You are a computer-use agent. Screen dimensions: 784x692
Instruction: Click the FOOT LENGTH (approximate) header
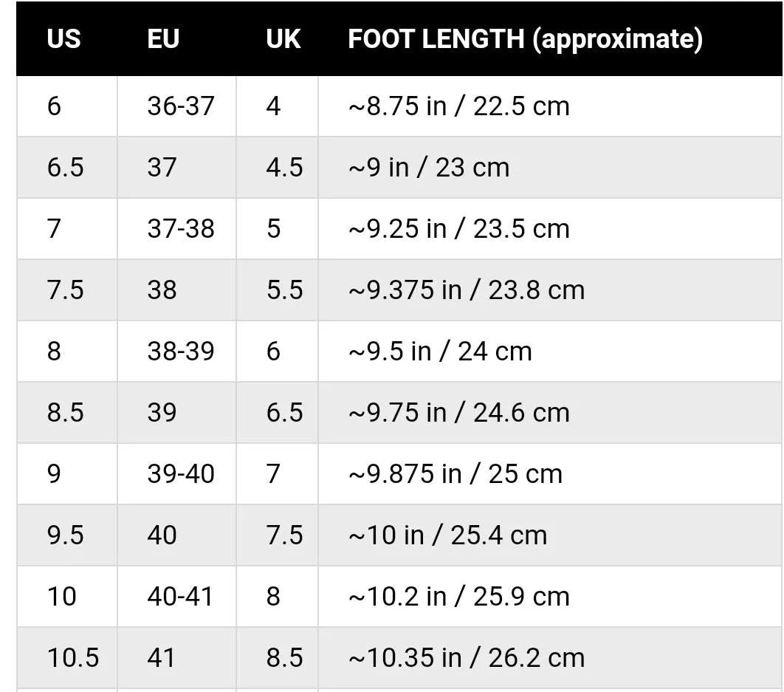[525, 38]
